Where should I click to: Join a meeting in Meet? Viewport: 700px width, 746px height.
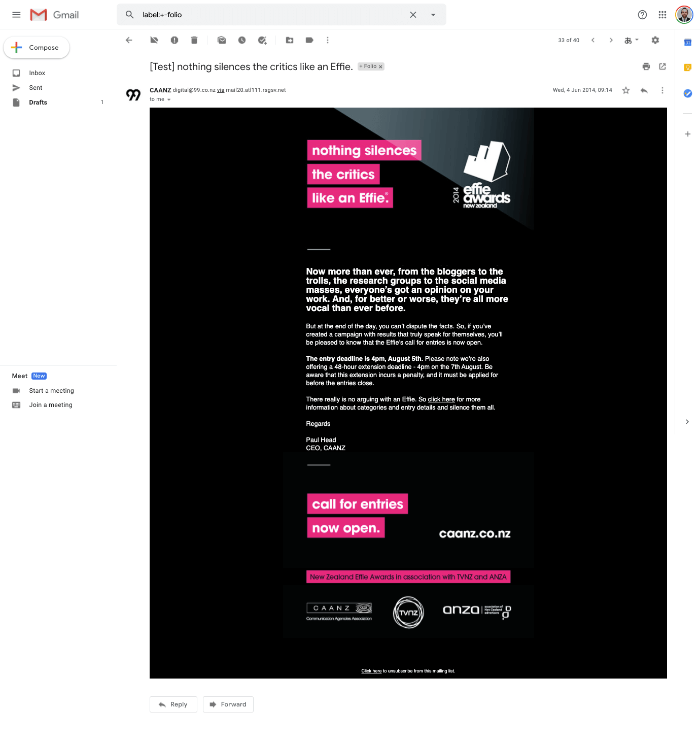pyautogui.click(x=51, y=405)
